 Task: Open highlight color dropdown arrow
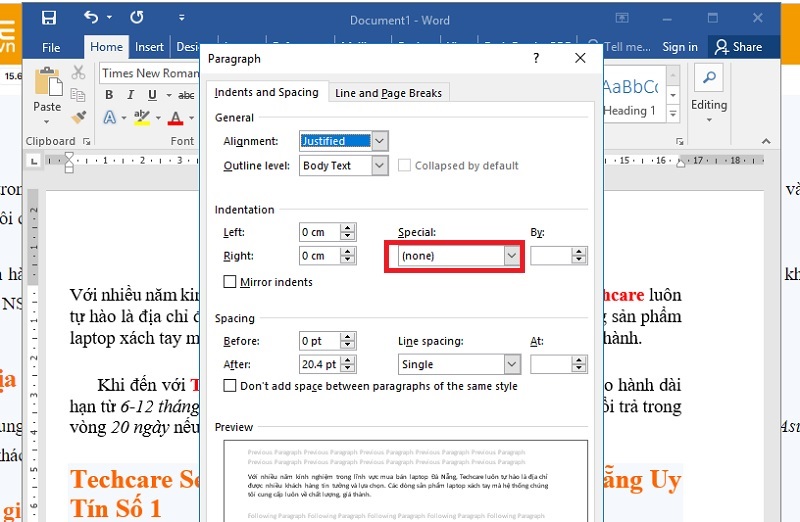point(158,118)
